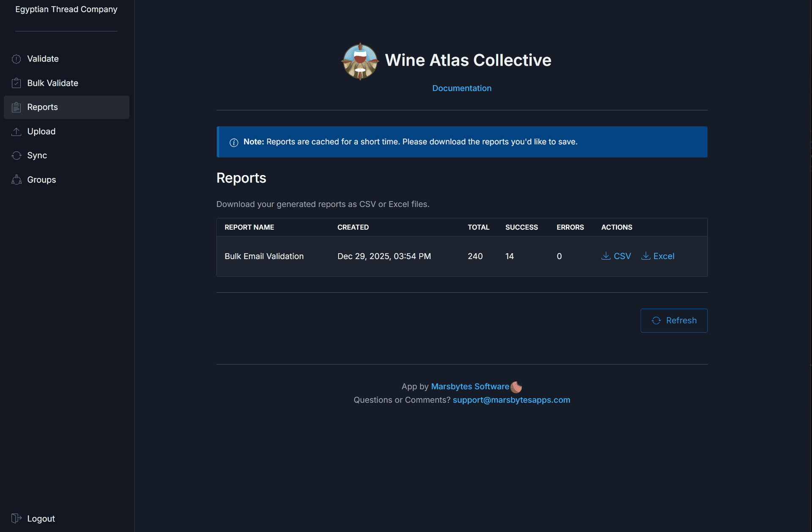Click the Upload arrow icon
This screenshot has width=812, height=532.
tap(16, 131)
